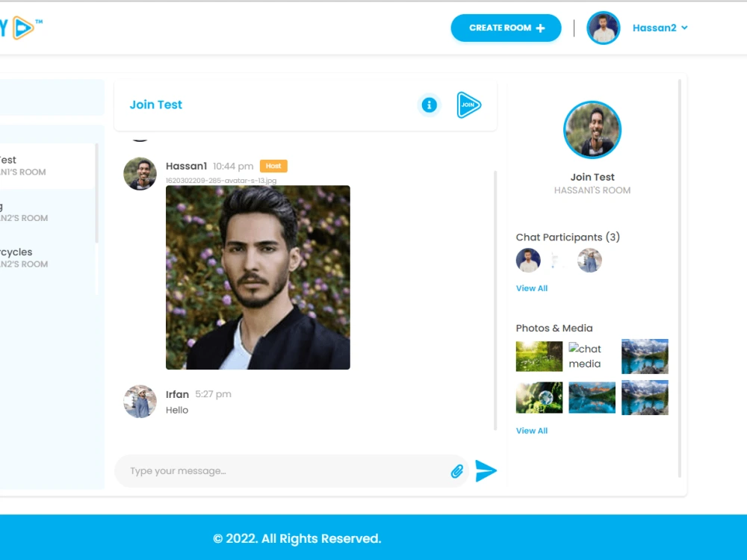
Task: Click the 10:44 pm timestamp
Action: pos(233,167)
